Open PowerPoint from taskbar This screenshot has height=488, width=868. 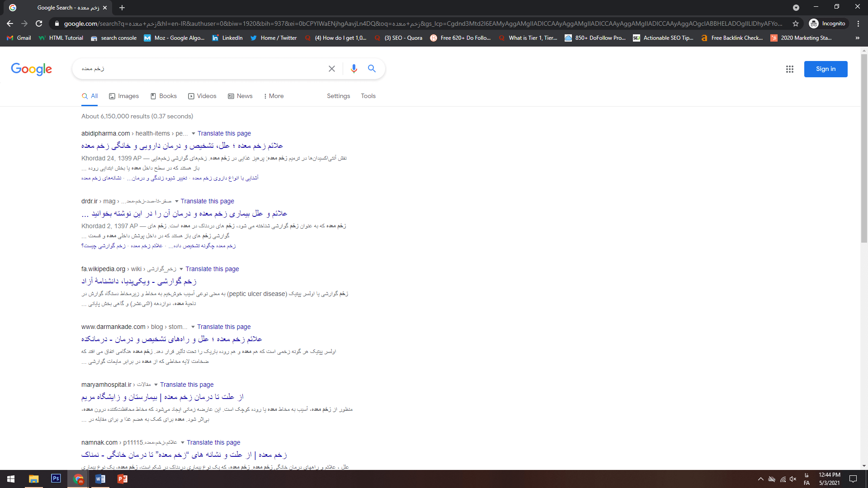[122, 479]
